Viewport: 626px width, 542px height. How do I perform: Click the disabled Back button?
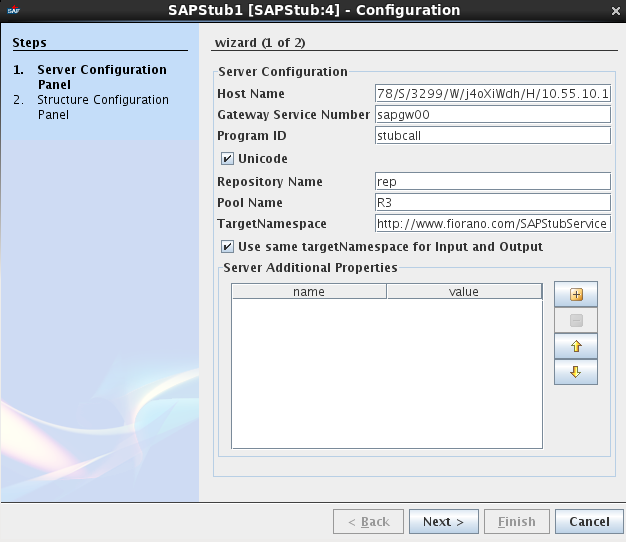click(x=368, y=522)
